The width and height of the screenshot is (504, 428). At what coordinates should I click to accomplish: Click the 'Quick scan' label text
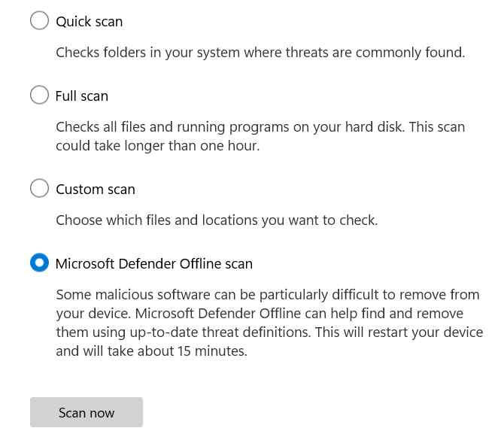click(x=89, y=22)
